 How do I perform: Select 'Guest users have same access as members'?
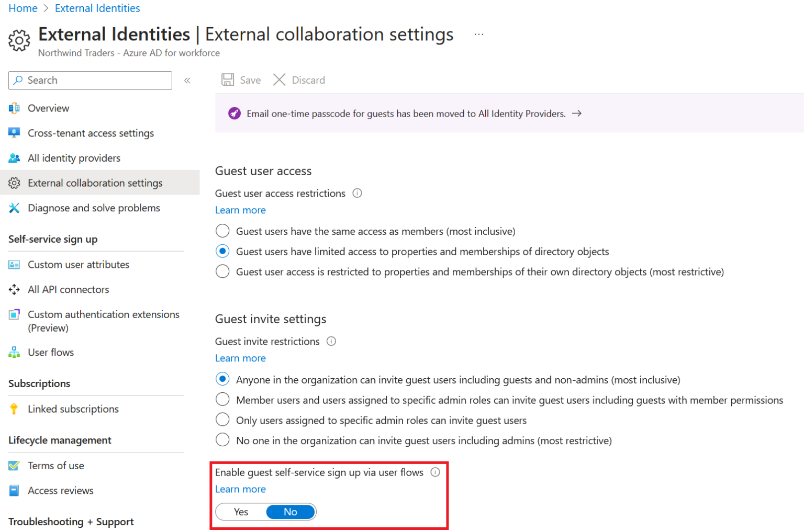click(x=222, y=231)
